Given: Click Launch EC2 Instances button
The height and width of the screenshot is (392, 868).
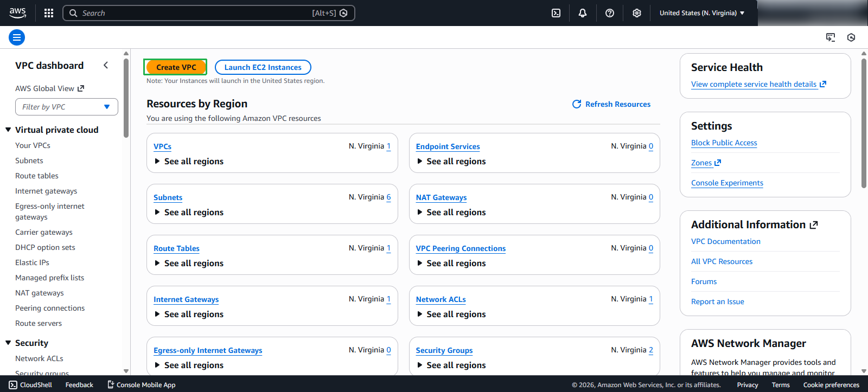Looking at the screenshot, I should tap(263, 67).
